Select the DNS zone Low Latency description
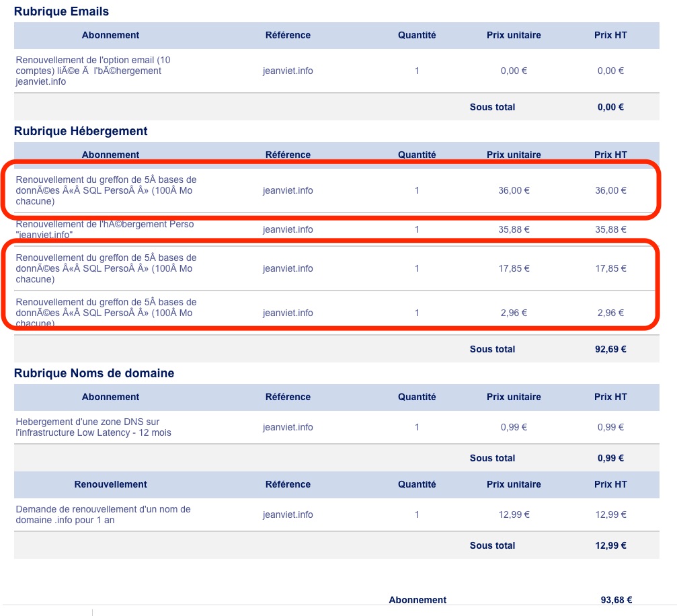Viewport: 677px width, 616px height. (x=93, y=427)
